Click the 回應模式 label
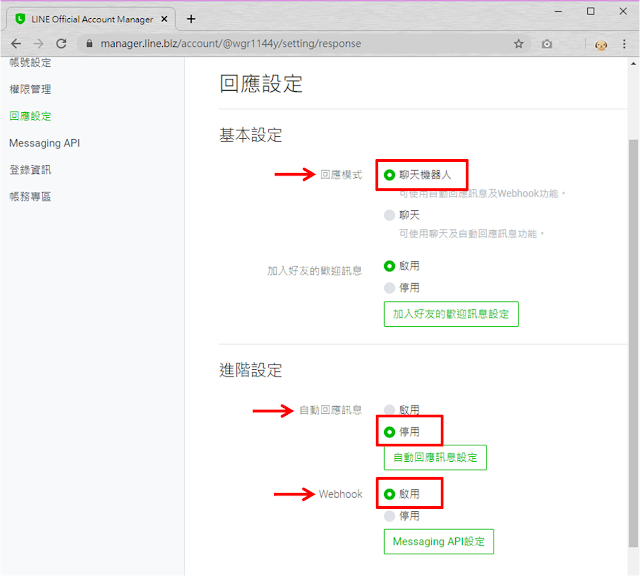This screenshot has height=576, width=640. [341, 175]
